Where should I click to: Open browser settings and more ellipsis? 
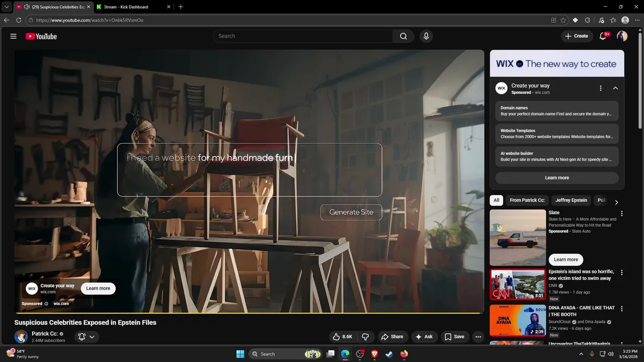pyautogui.click(x=637, y=20)
